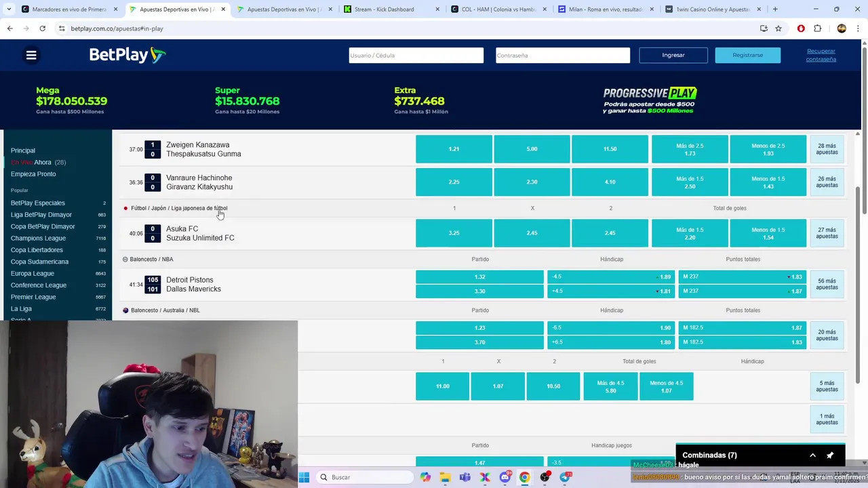The image size is (868, 488).
Task: Select Detroit Pistons match odds 1.32
Action: pos(479,277)
